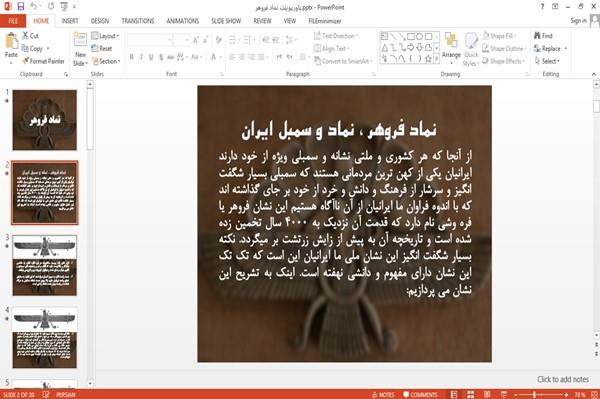Expand the Layout dropdown
This screenshot has height=399, width=600.
click(105, 36)
